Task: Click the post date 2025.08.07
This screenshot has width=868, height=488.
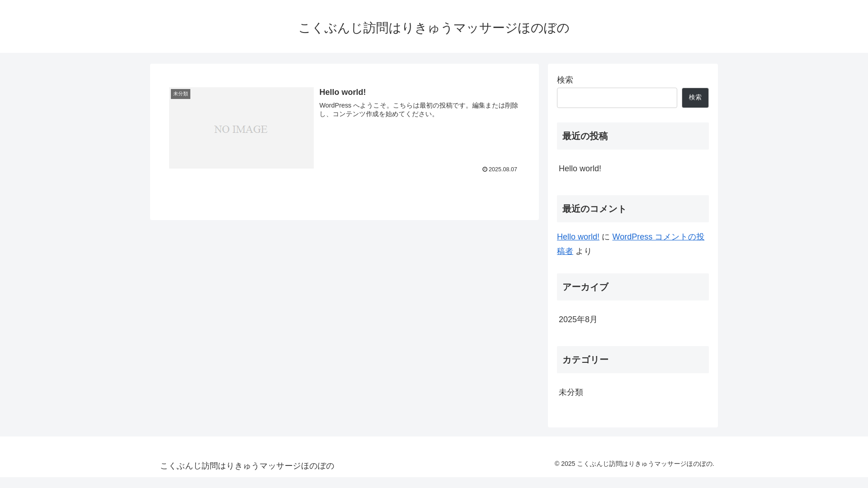Action: (503, 169)
